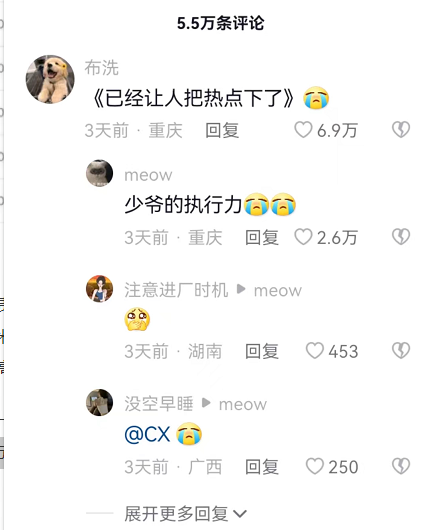
Task: Dislike 没空早睡's reply with broken heart
Action: [401, 466]
